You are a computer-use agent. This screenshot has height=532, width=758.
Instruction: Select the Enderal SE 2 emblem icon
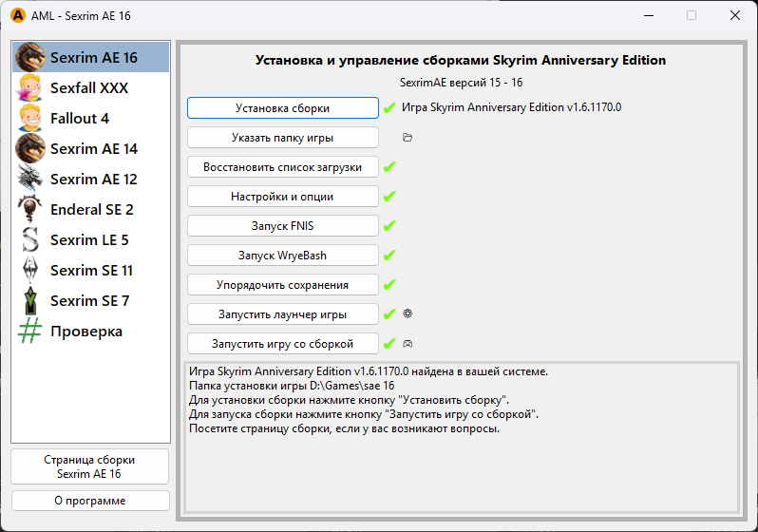31,210
